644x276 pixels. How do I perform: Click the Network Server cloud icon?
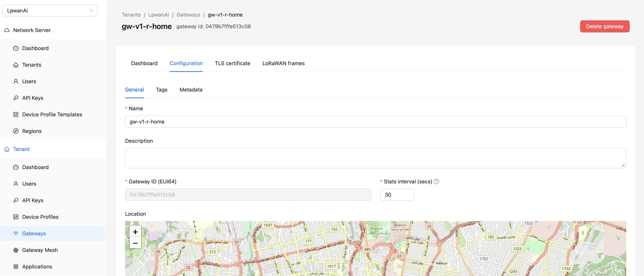7,30
